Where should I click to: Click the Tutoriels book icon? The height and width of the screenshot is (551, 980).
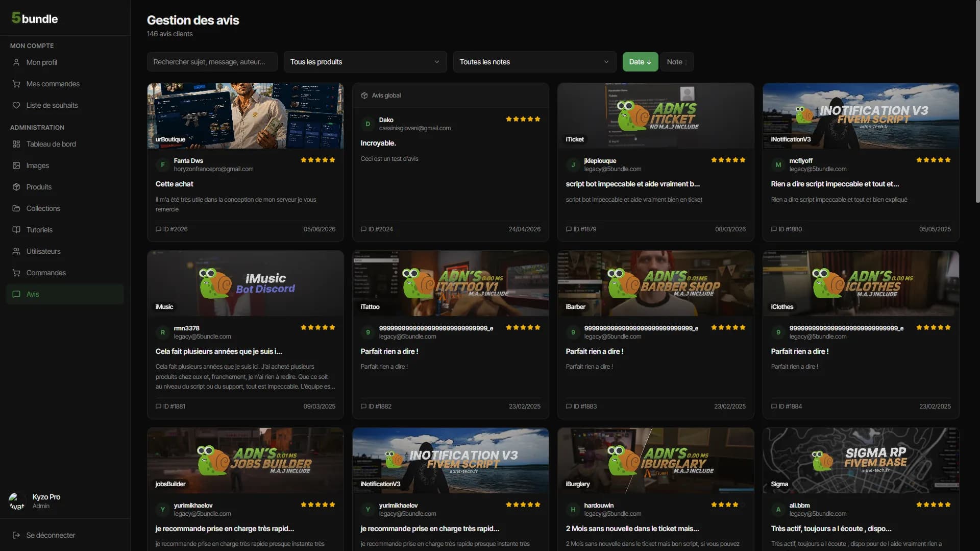pos(16,230)
